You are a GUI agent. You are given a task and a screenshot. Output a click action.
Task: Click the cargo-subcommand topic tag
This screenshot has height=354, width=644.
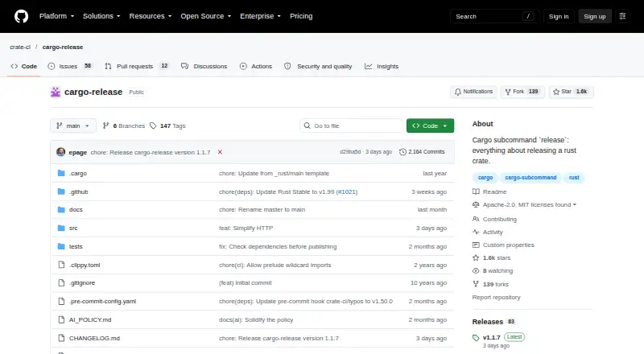(x=530, y=178)
